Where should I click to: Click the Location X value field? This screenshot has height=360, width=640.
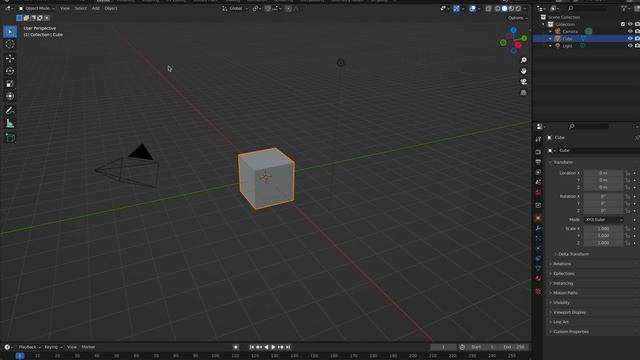click(x=603, y=173)
